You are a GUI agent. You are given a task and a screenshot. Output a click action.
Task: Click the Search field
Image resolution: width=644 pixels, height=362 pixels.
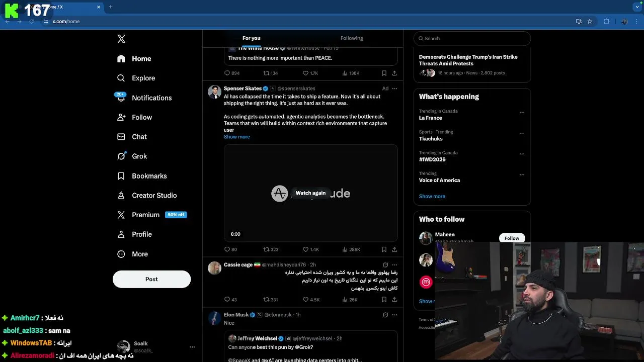pos(472,38)
